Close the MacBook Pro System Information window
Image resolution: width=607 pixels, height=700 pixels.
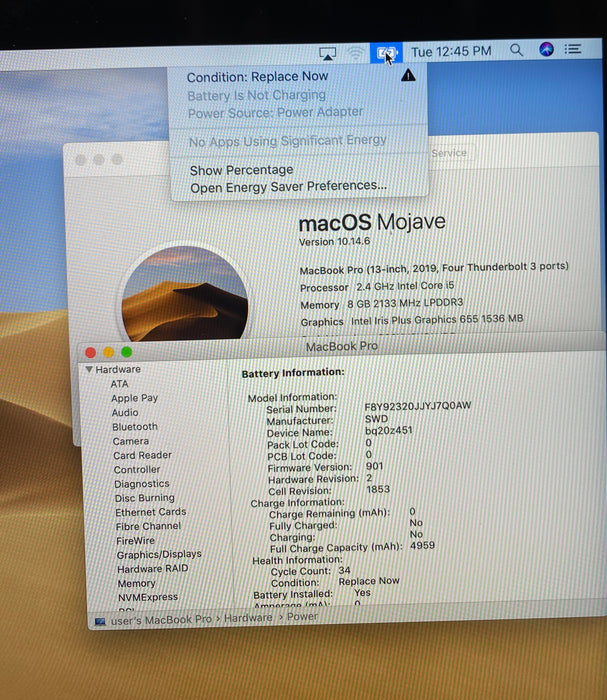(x=91, y=353)
